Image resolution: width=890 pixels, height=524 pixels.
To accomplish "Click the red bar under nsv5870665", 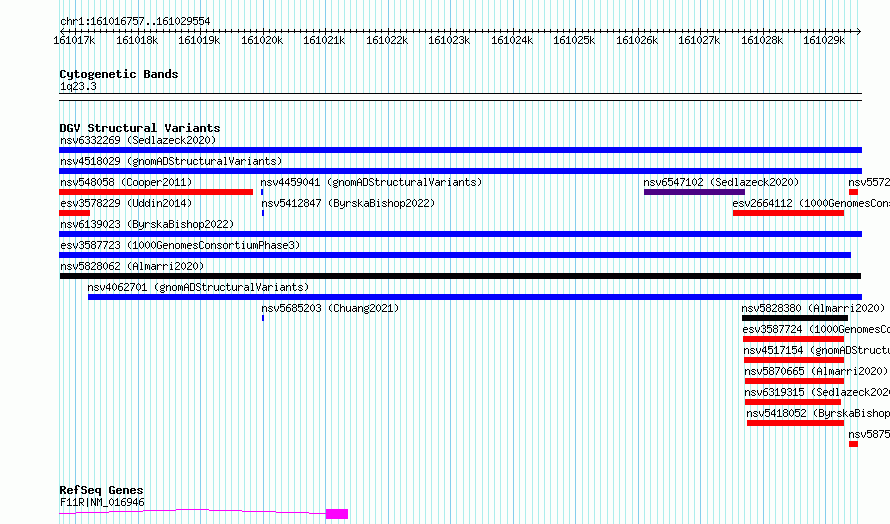I will (794, 381).
